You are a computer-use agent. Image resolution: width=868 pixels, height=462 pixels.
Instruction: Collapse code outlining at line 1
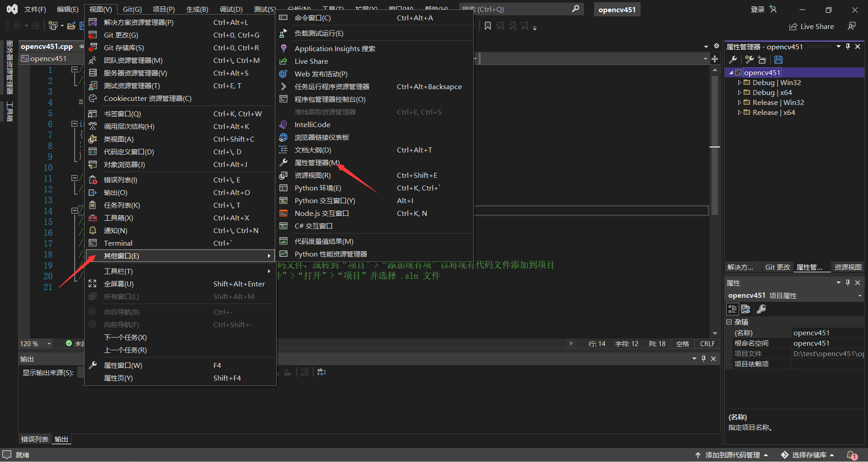pos(75,70)
